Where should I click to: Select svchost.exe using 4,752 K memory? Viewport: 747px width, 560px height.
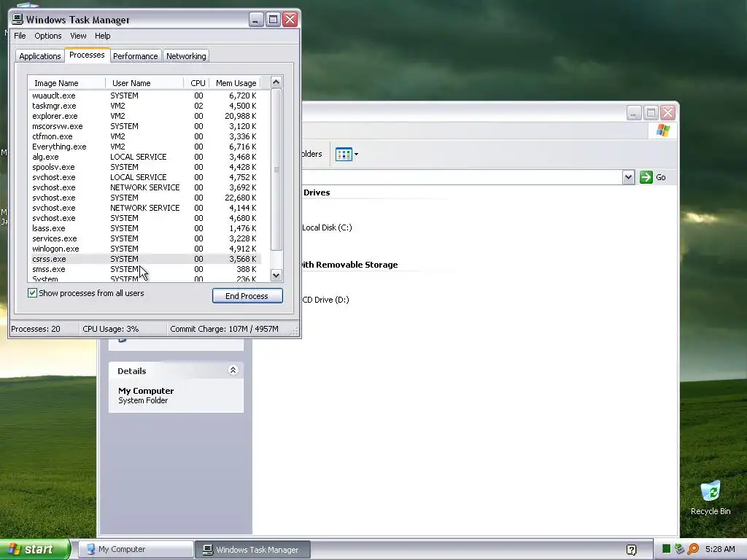[x=145, y=177]
